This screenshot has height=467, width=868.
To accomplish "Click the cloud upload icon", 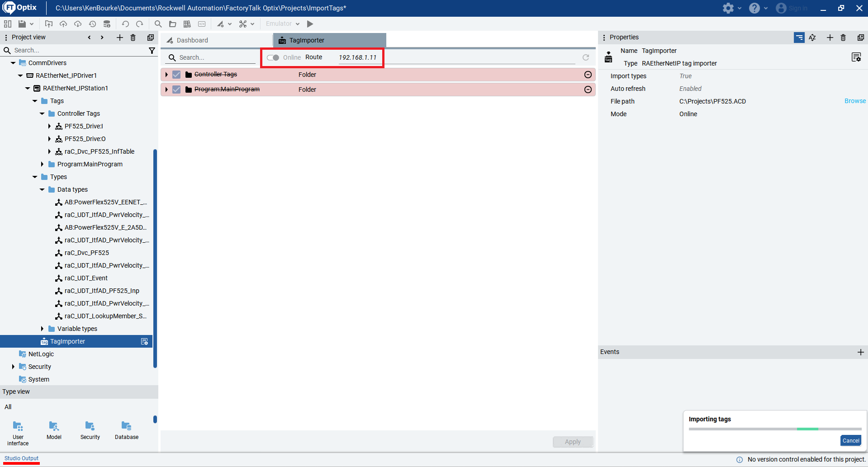I will [63, 24].
